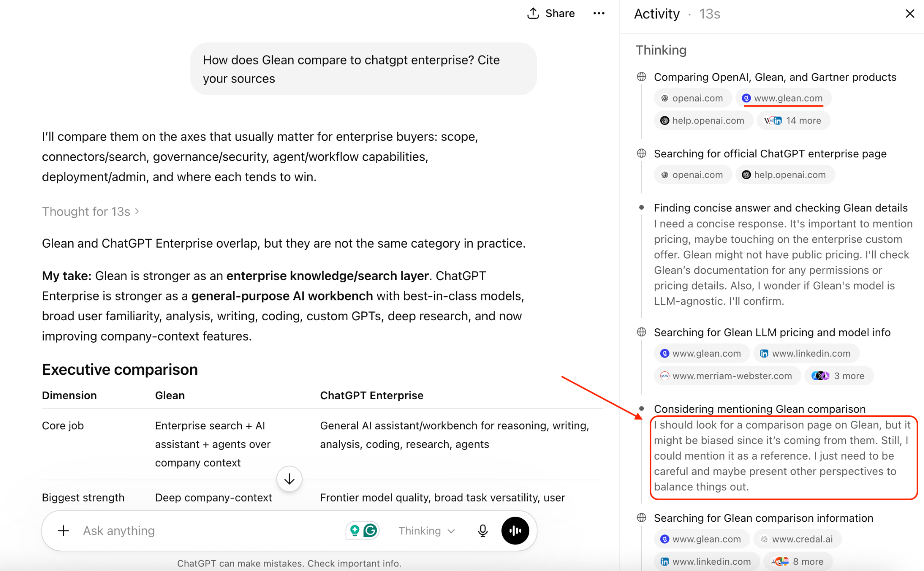Click the 'Glean' table column header
The height and width of the screenshot is (571, 924).
pos(170,395)
